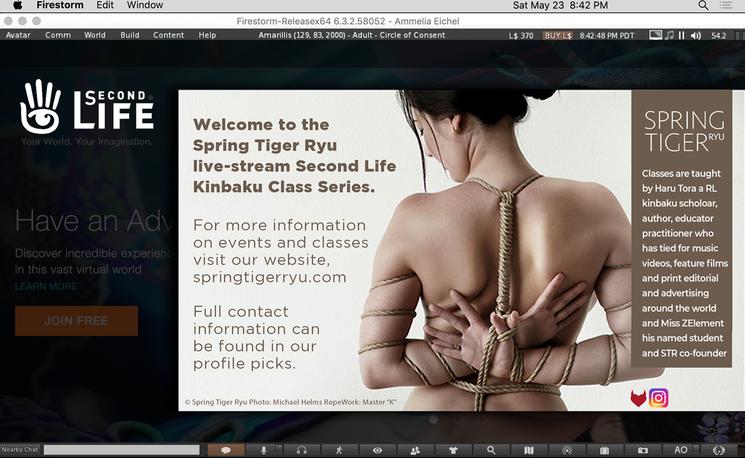Open the Avatar menu
The image size is (745, 458).
[x=18, y=35]
